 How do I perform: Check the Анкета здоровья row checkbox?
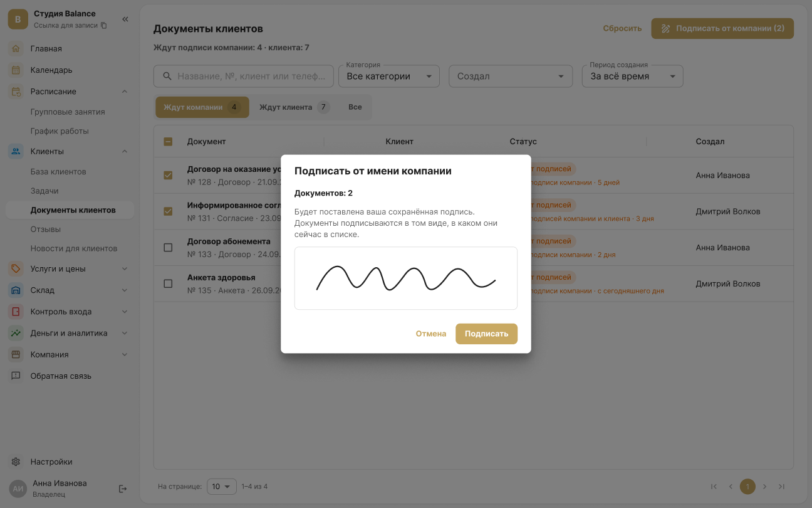(x=168, y=283)
